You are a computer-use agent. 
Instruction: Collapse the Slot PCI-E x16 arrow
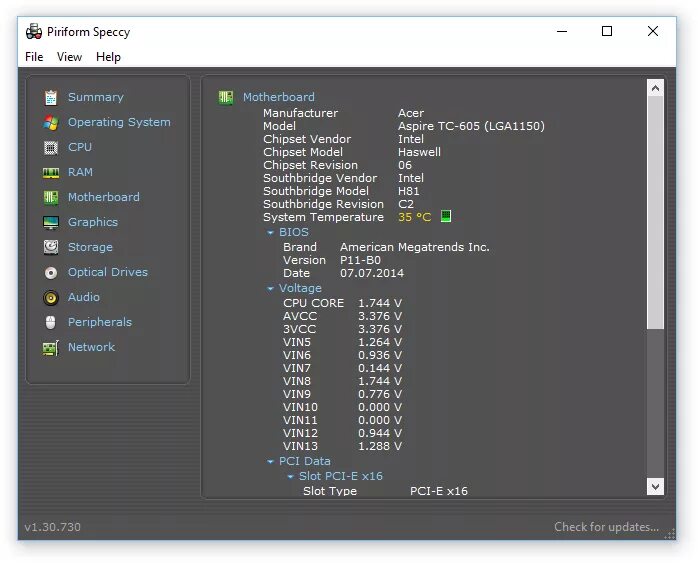pyautogui.click(x=290, y=477)
